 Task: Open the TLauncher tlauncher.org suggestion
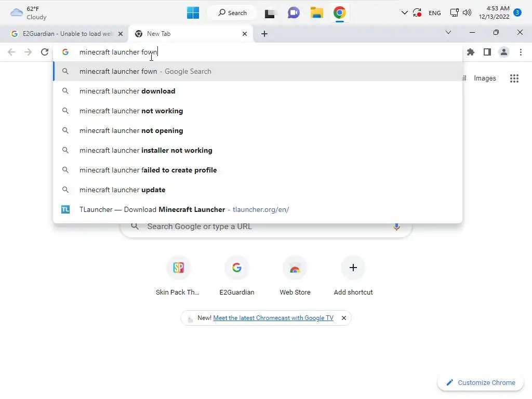click(258, 209)
